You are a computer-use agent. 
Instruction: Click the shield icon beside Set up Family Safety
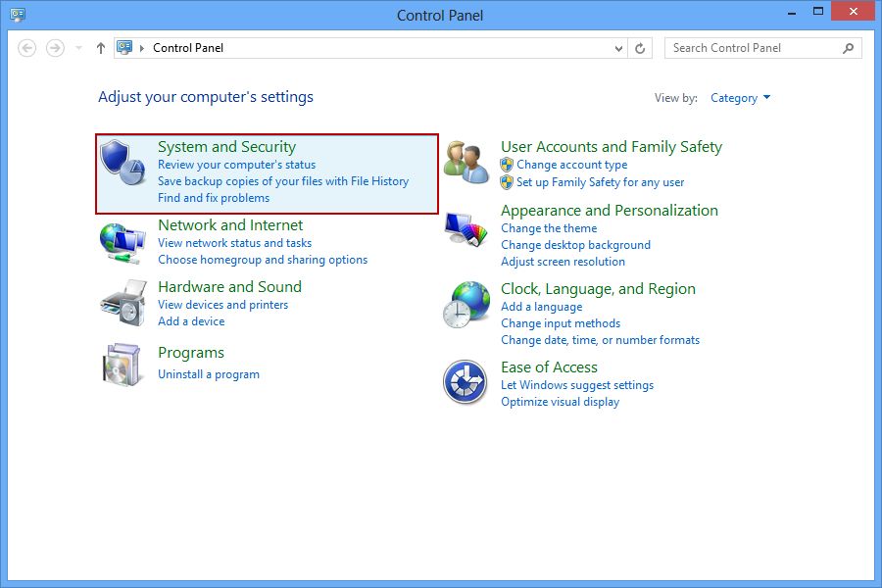tap(507, 182)
